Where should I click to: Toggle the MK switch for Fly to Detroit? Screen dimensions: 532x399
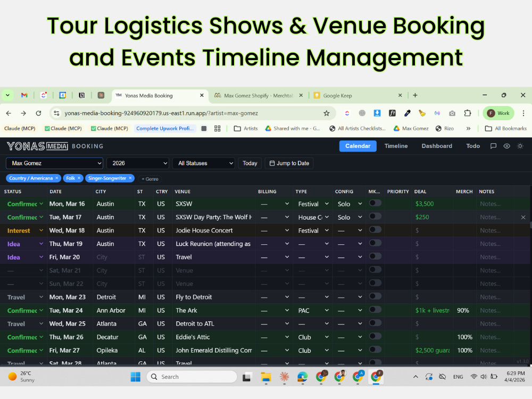(x=375, y=296)
